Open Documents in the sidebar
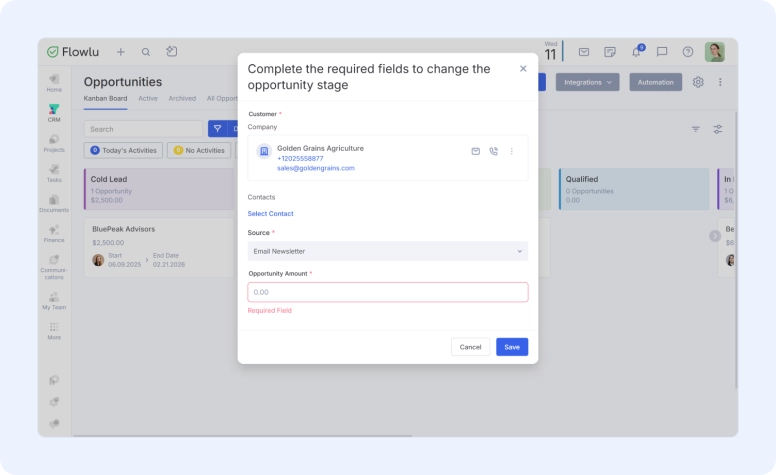 click(54, 204)
